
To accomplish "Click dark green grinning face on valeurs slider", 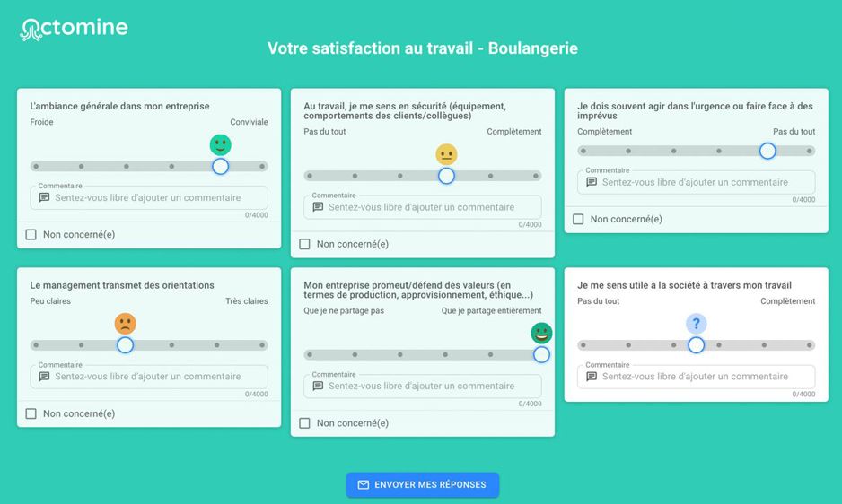I will (541, 334).
